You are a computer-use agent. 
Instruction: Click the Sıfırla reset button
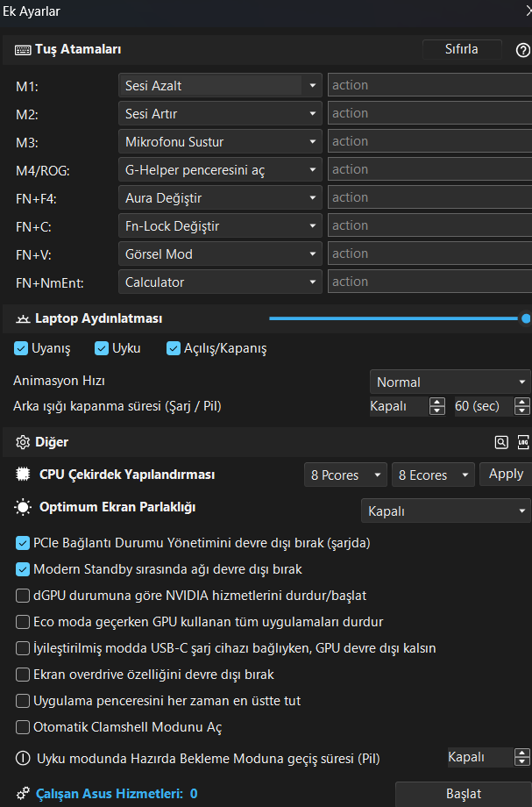tap(462, 49)
